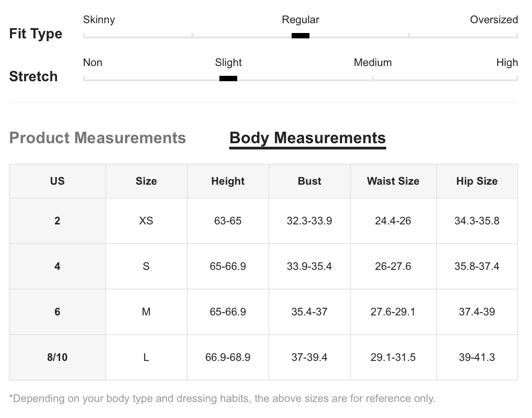Click the 24.4-26 waist cell
This screenshot has height=418, width=532.
coord(393,221)
